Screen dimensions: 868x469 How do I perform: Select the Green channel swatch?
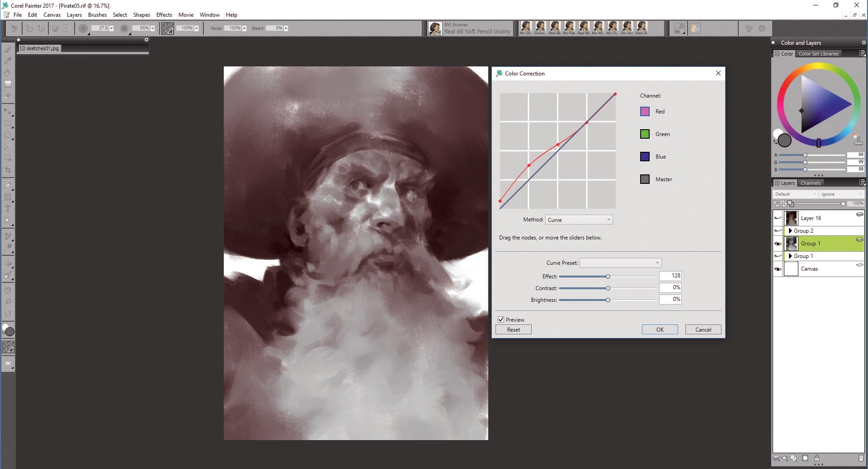pos(645,134)
